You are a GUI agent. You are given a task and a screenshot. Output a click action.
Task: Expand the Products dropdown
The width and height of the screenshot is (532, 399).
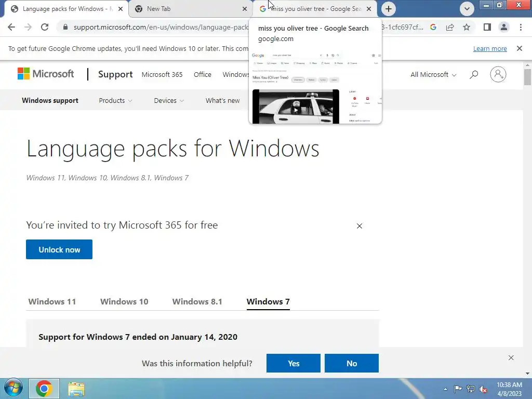coord(115,100)
